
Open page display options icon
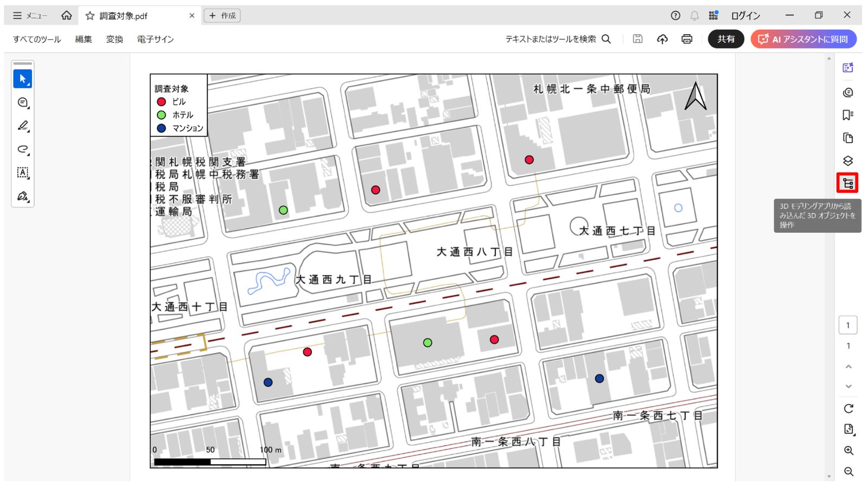pos(848,429)
